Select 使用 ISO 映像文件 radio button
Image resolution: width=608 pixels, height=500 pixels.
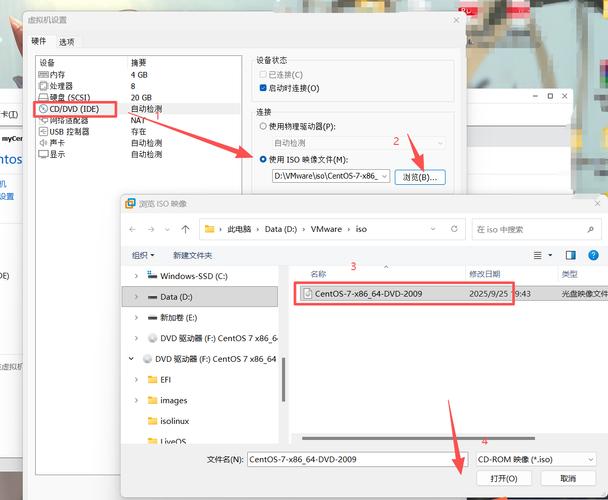(263, 159)
